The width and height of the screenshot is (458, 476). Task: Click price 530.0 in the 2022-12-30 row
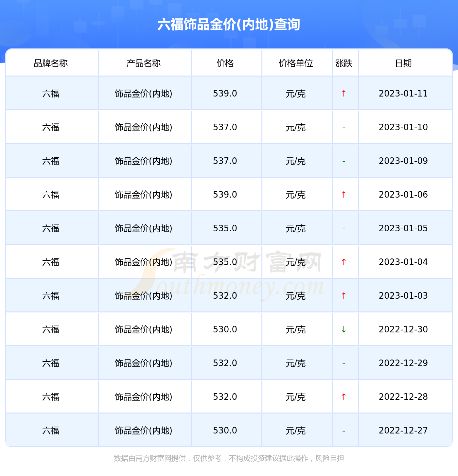[x=225, y=329]
